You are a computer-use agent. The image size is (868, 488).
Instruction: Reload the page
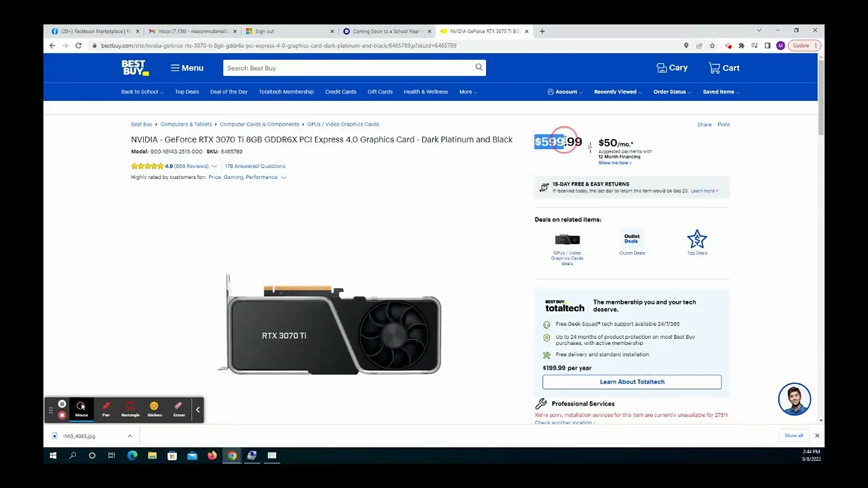pyautogui.click(x=79, y=45)
